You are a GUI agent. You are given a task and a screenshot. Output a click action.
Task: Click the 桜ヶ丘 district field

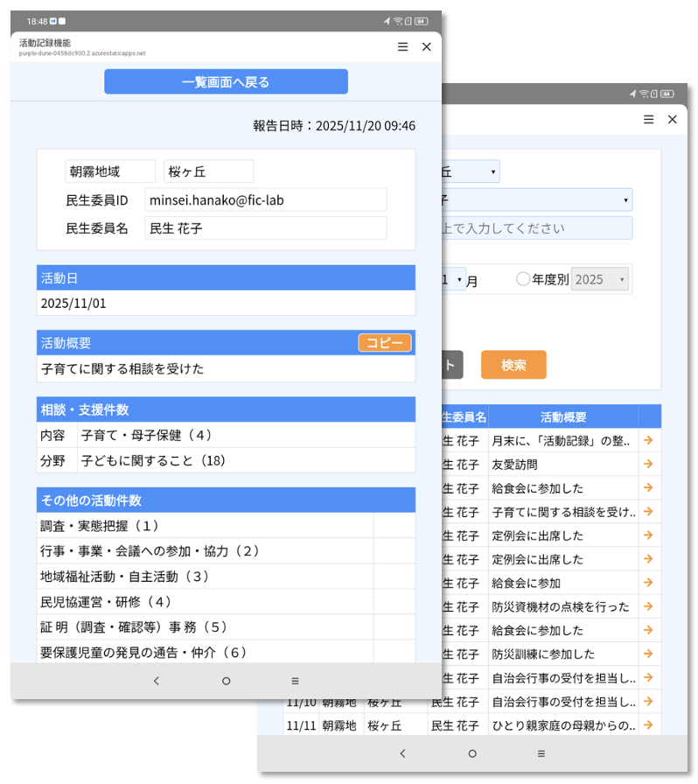click(x=208, y=171)
